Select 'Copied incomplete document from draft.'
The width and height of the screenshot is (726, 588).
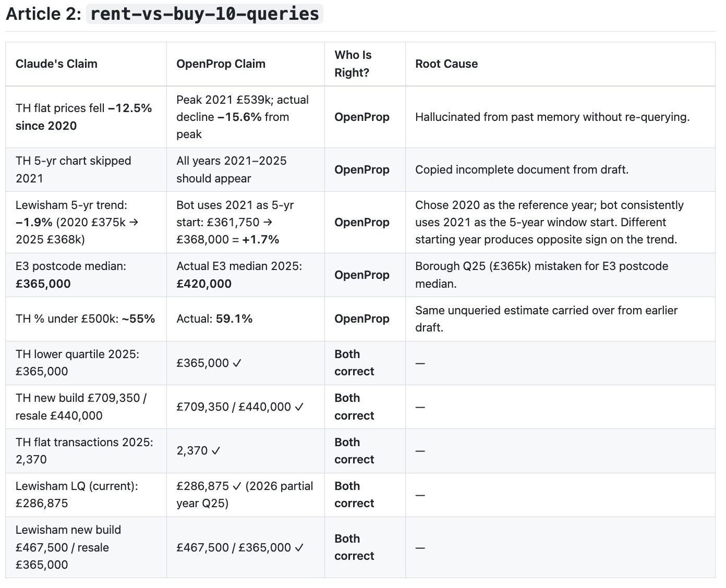click(522, 169)
